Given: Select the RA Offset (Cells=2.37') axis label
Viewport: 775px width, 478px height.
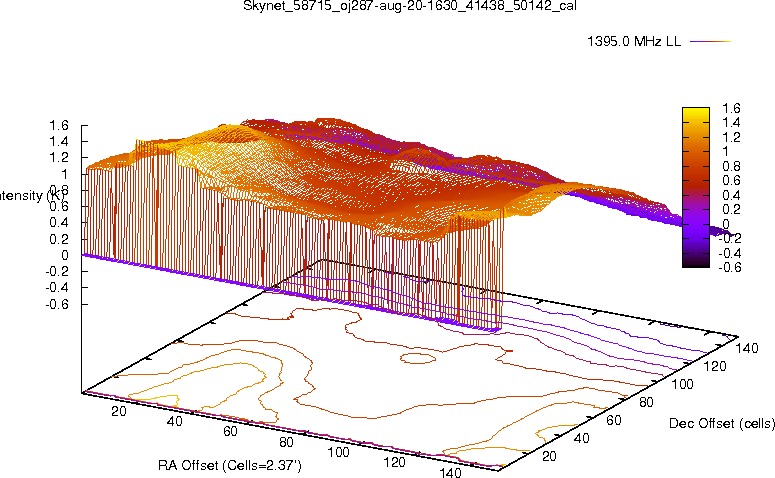Looking at the screenshot, I should pyautogui.click(x=229, y=465).
